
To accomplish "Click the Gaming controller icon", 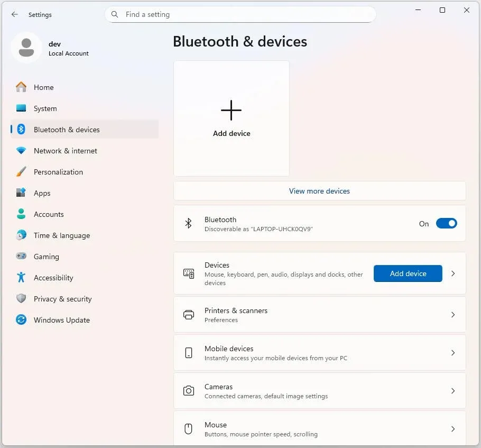I will 21,256.
